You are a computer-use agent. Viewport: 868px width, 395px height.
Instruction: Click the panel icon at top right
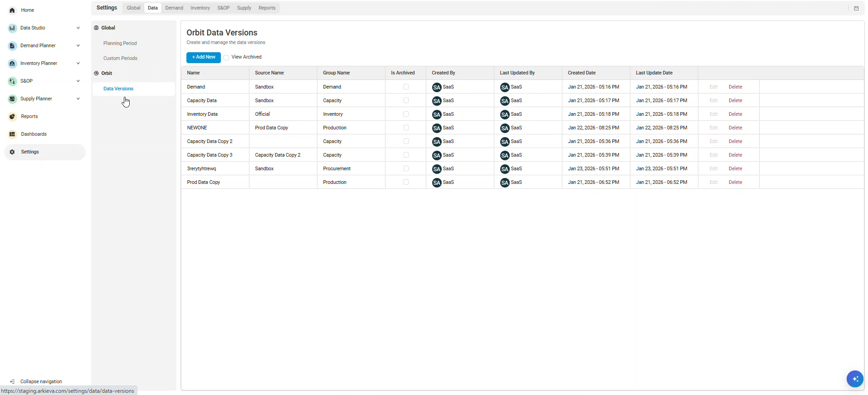point(856,8)
